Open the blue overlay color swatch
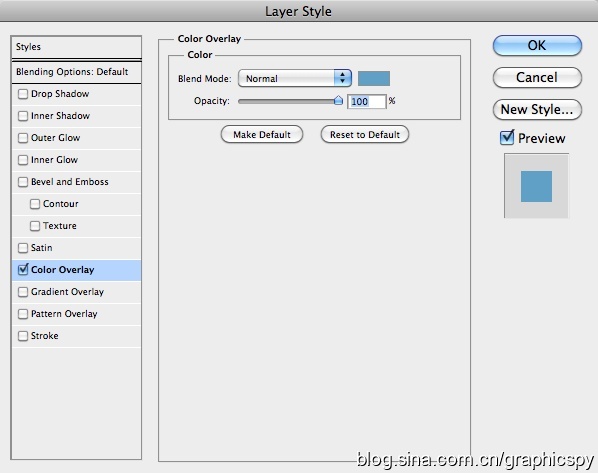598x473 pixels. click(374, 79)
